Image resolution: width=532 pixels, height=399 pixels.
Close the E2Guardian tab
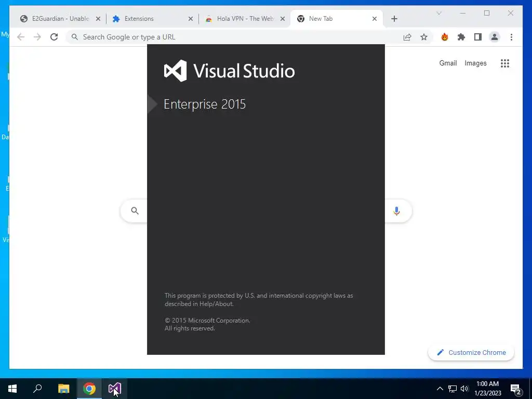(98, 19)
